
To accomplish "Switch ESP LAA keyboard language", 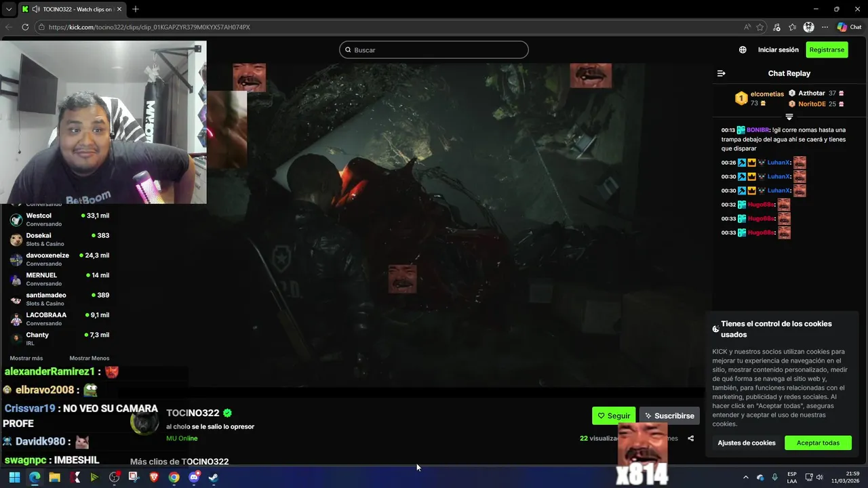I will tap(792, 477).
